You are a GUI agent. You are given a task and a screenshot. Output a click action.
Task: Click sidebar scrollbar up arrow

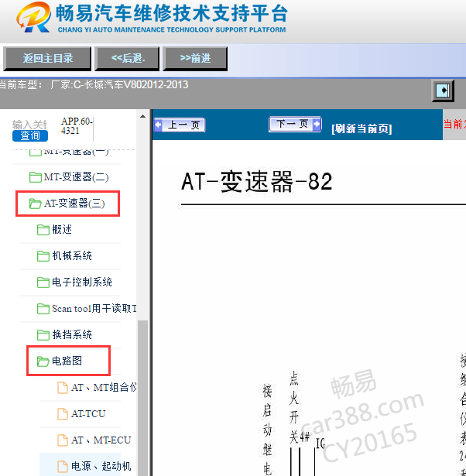[x=142, y=116]
